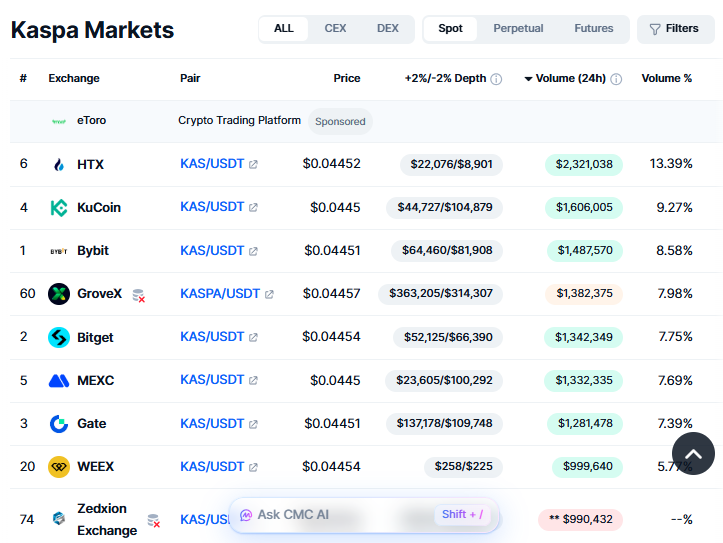Image resolution: width=723 pixels, height=543 pixels.
Task: Sort by the Volume % column header
Action: [x=667, y=78]
